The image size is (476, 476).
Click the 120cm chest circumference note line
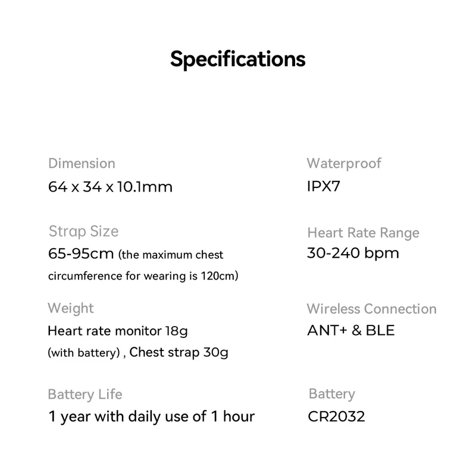(143, 276)
